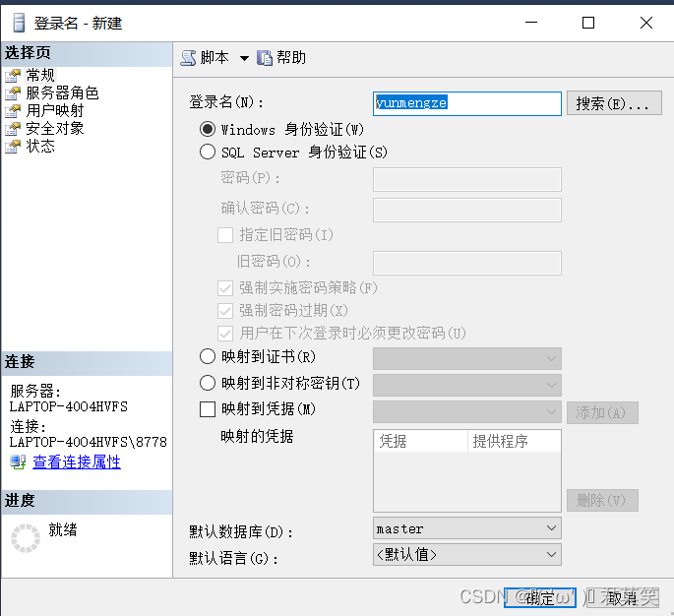This screenshot has width=674, height=616.
Task: Toggle 强制实施密码策略(F) checkbox
Action: point(225,288)
